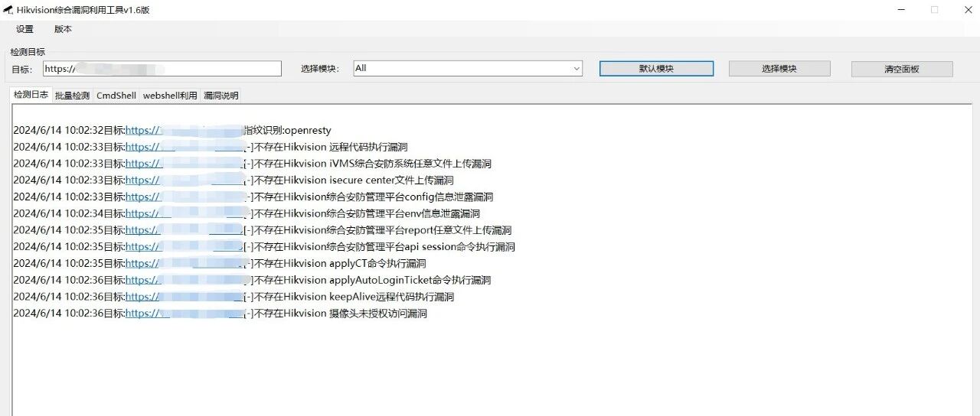
Task: Click timestamp 10:02:34 on the env row
Action: (x=83, y=213)
